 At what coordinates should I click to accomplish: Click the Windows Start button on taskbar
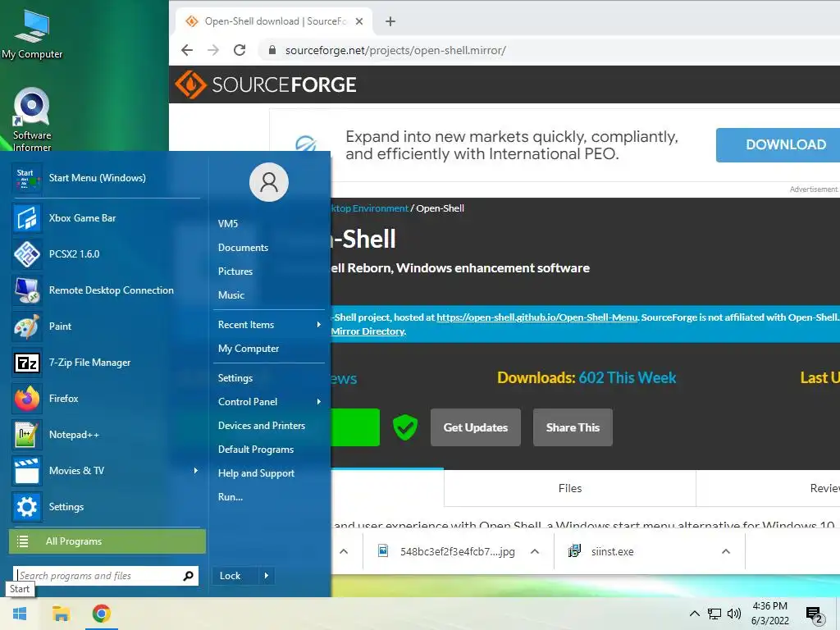(20, 614)
